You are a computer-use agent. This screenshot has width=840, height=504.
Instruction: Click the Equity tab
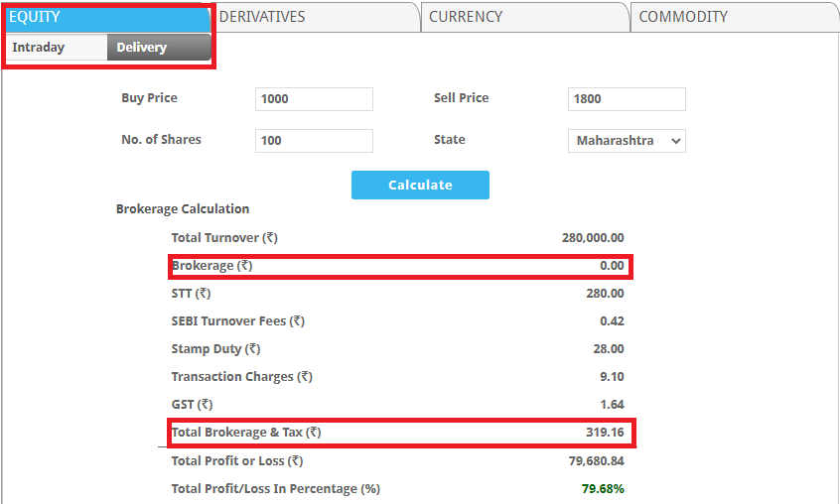coord(36,17)
